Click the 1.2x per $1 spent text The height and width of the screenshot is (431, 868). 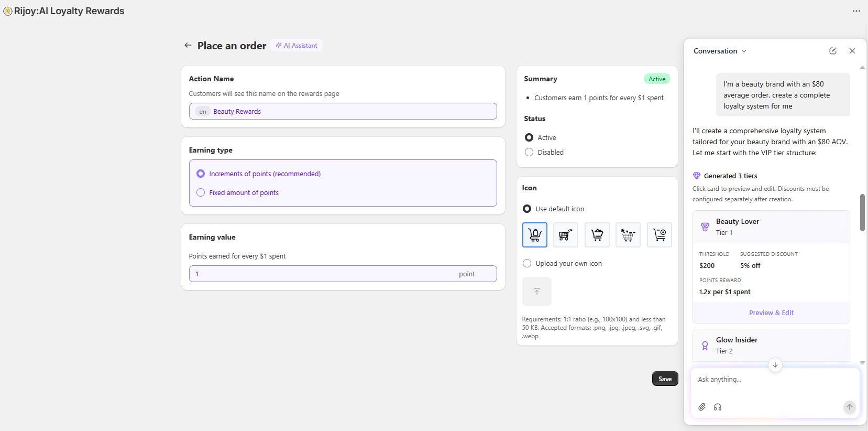[x=724, y=292]
